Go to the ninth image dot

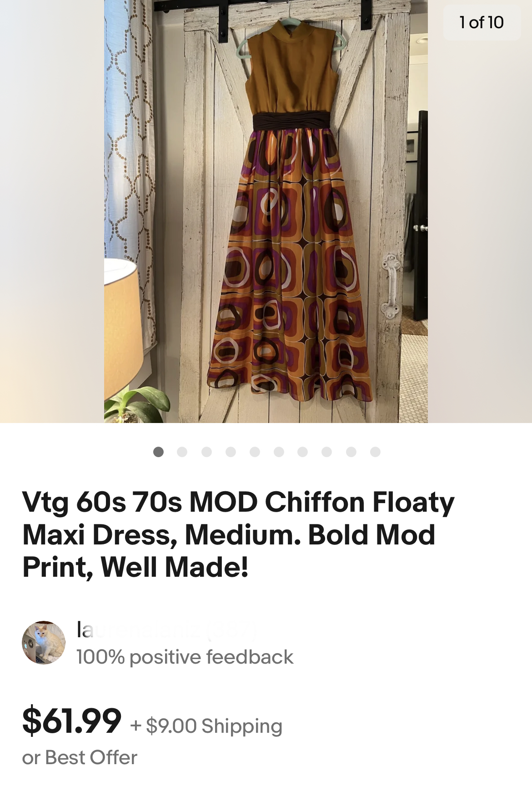351,452
